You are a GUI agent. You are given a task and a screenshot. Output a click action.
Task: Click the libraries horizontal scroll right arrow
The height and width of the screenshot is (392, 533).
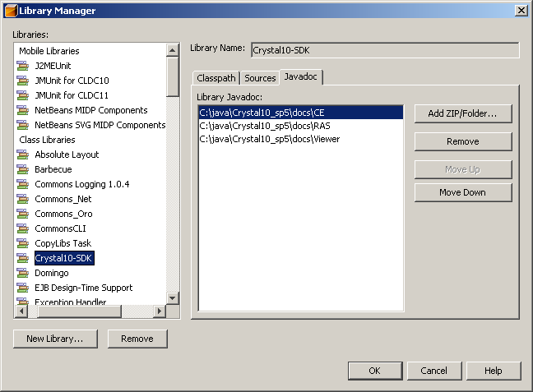159,311
